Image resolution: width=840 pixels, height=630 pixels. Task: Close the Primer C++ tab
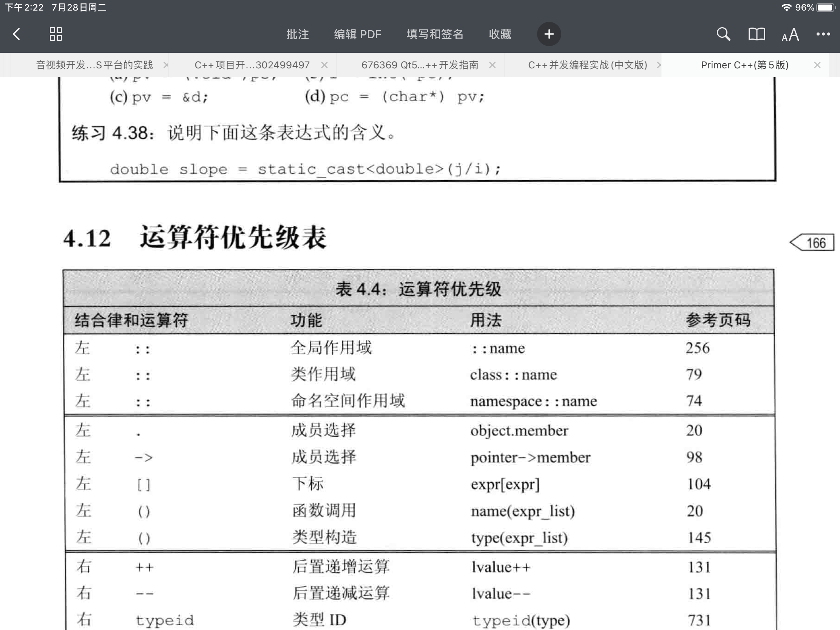(x=817, y=65)
